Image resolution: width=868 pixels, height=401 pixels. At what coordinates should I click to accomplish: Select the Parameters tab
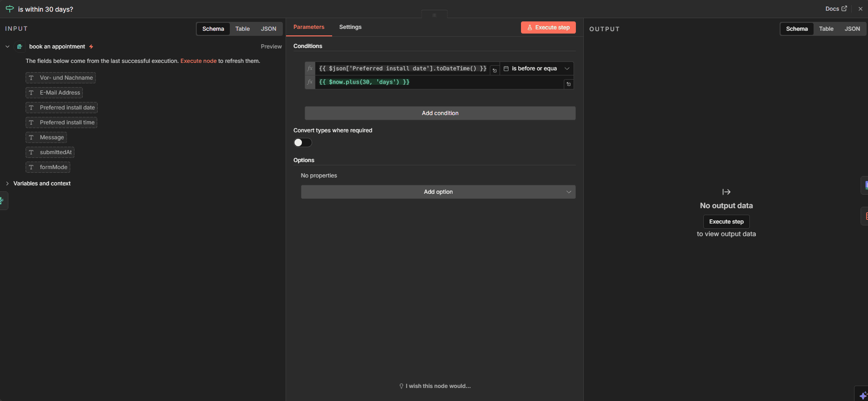point(309,27)
